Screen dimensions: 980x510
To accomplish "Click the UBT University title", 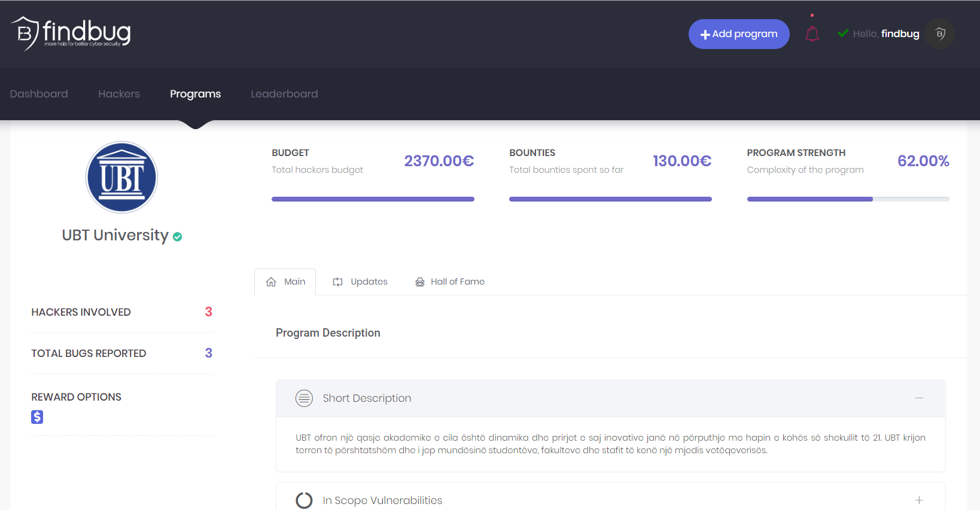I will pyautogui.click(x=115, y=235).
